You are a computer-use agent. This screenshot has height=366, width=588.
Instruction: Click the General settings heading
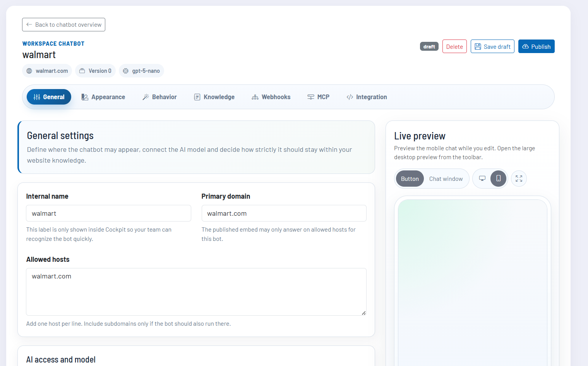point(60,136)
